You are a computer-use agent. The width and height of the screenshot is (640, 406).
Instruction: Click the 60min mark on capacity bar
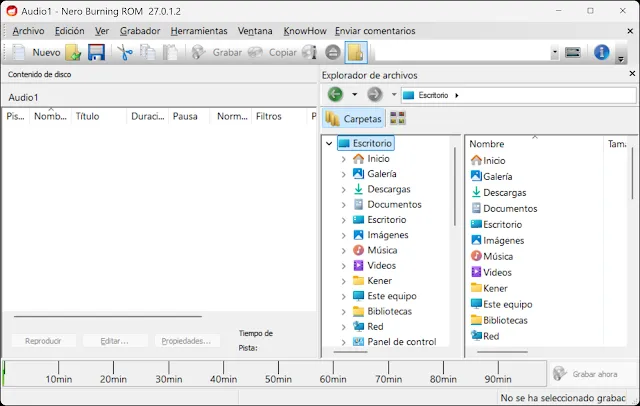[332, 380]
